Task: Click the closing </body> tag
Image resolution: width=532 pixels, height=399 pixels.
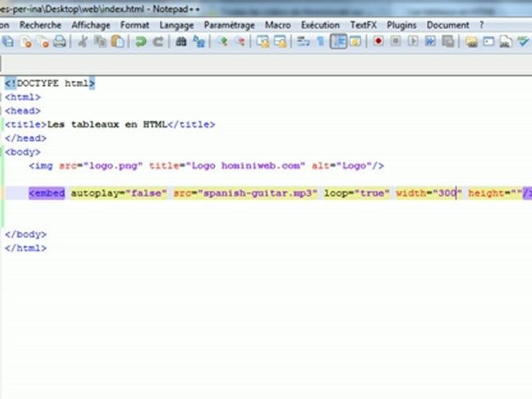Action: click(x=26, y=234)
